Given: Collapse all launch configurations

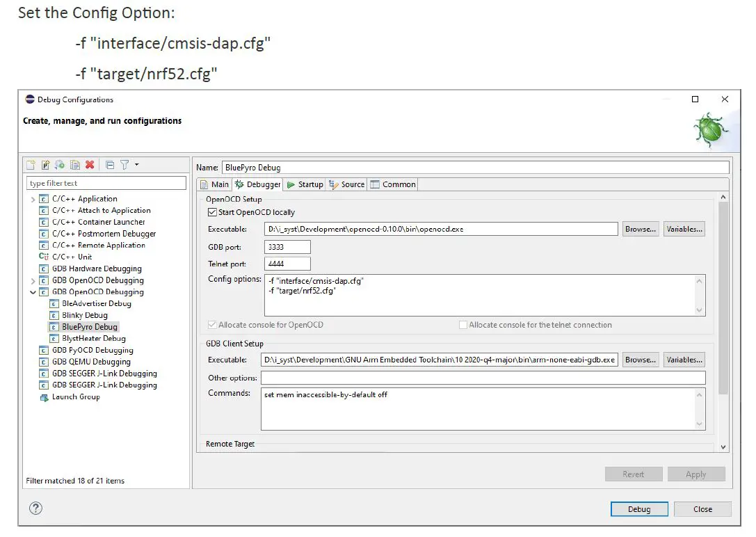Looking at the screenshot, I should coord(110,165).
